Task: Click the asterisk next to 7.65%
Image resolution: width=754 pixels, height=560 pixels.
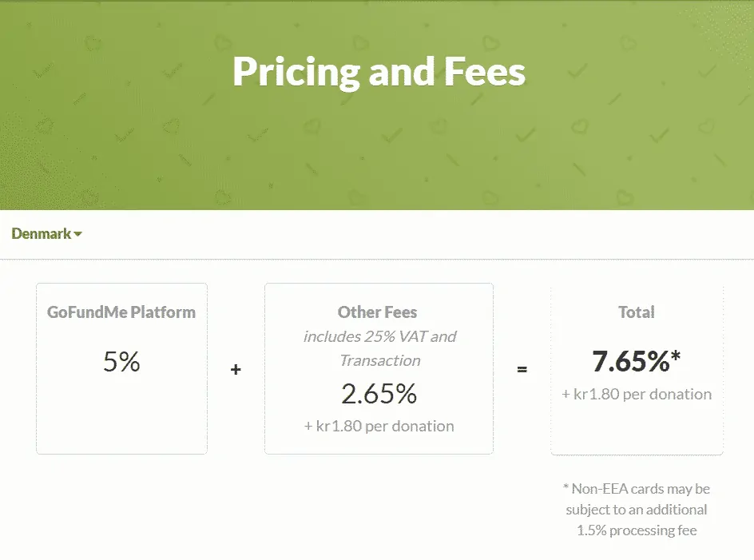Action: pyautogui.click(x=675, y=355)
